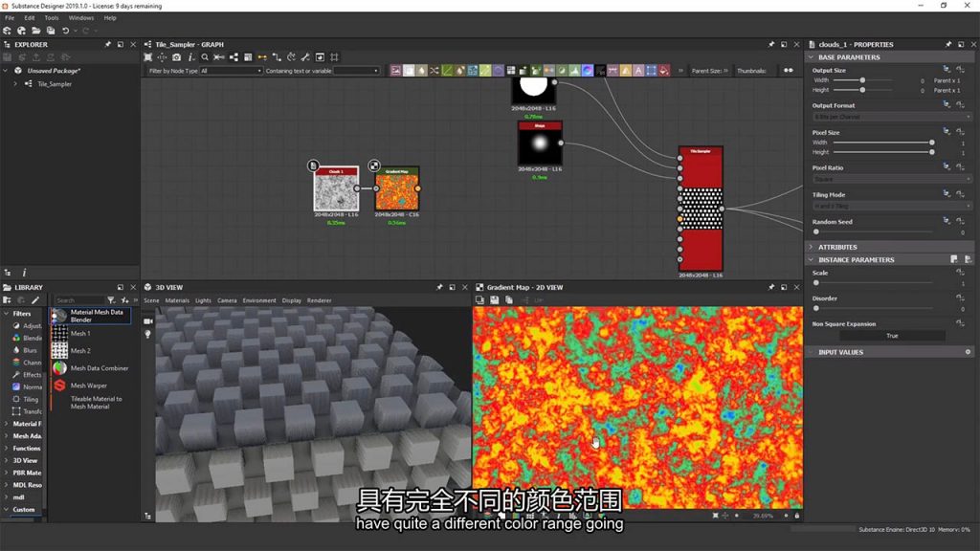
Task: Open the Tiling Mode dropdown
Action: (892, 207)
